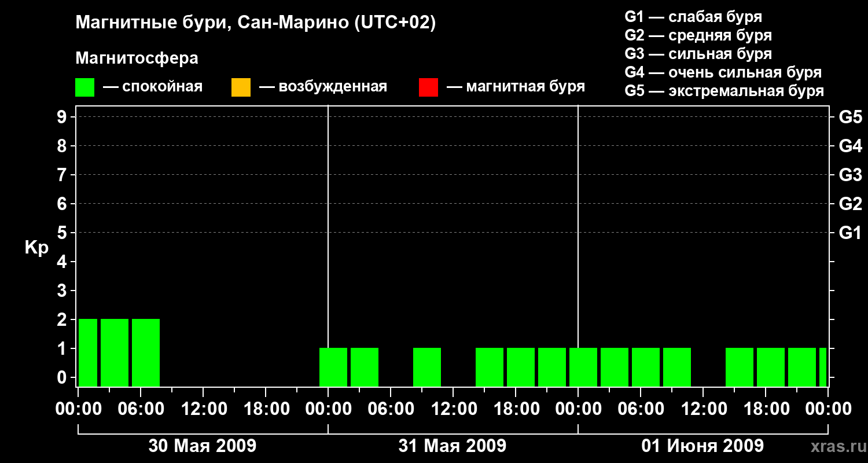Click the 12:00 time label under 31 May
The height and width of the screenshot is (463, 868).
point(453,409)
